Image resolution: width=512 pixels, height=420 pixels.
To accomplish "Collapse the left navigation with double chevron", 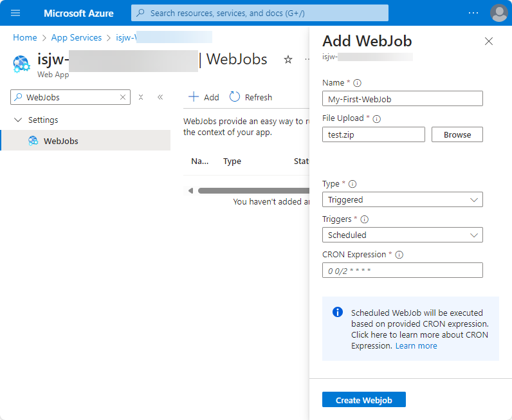I will [160, 97].
